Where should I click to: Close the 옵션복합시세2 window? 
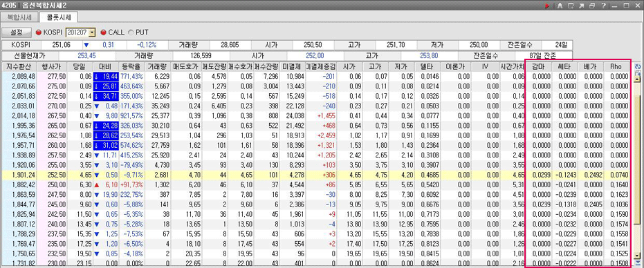coord(638,6)
